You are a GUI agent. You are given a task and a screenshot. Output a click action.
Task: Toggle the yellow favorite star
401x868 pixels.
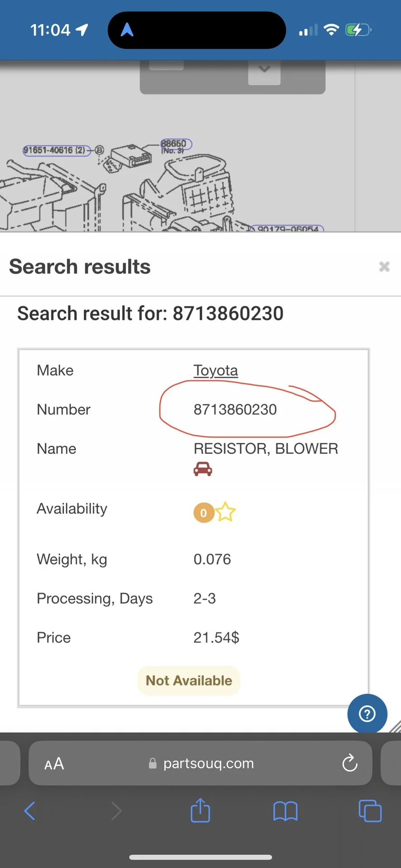coord(225,512)
